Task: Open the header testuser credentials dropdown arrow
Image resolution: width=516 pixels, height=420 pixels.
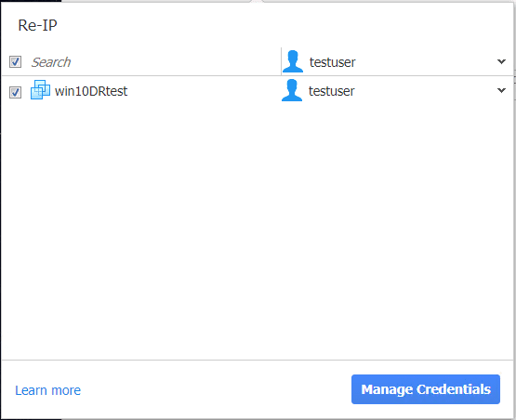Action: (x=501, y=61)
